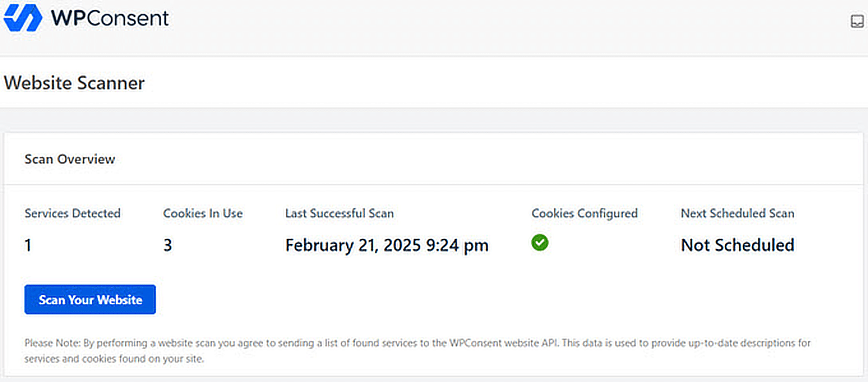Select the Scan Overview section title
Viewport: 868px width, 382px height.
click(69, 159)
